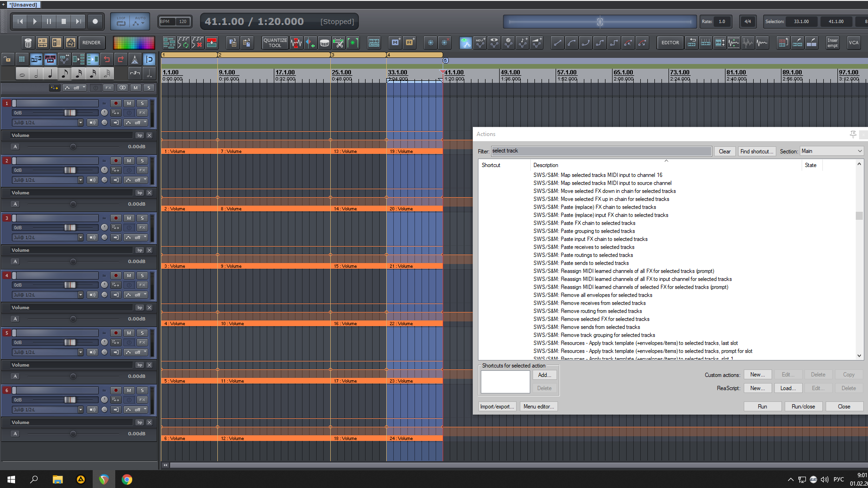The image size is (868, 488).
Task: Open Windows Start menu
Action: (11, 480)
